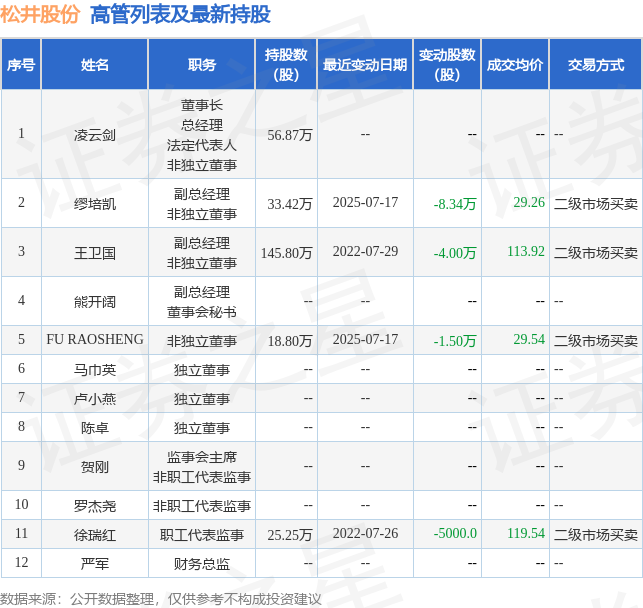Viewport: 643px width, 608px height.
Task: Click the change value -1.50万
Action: tap(455, 341)
